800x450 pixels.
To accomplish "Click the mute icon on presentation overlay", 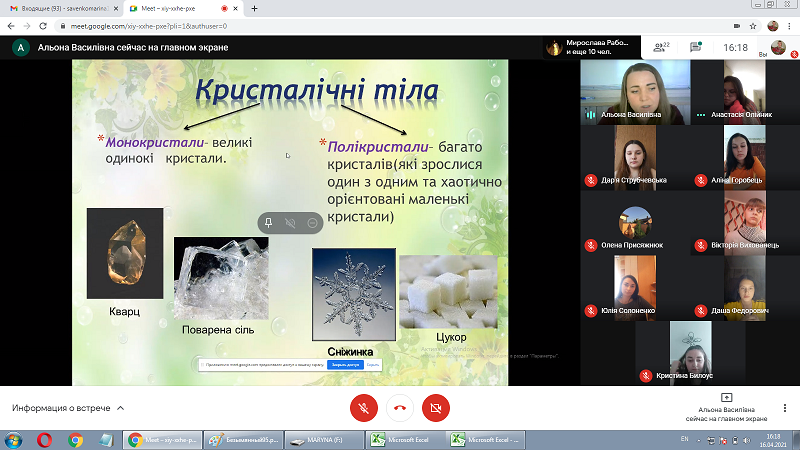I will [290, 223].
